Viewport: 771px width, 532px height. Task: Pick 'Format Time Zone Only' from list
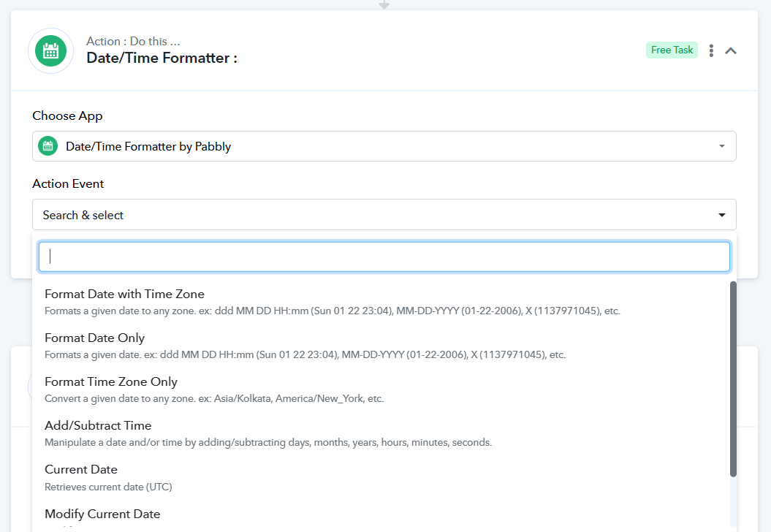tap(111, 381)
